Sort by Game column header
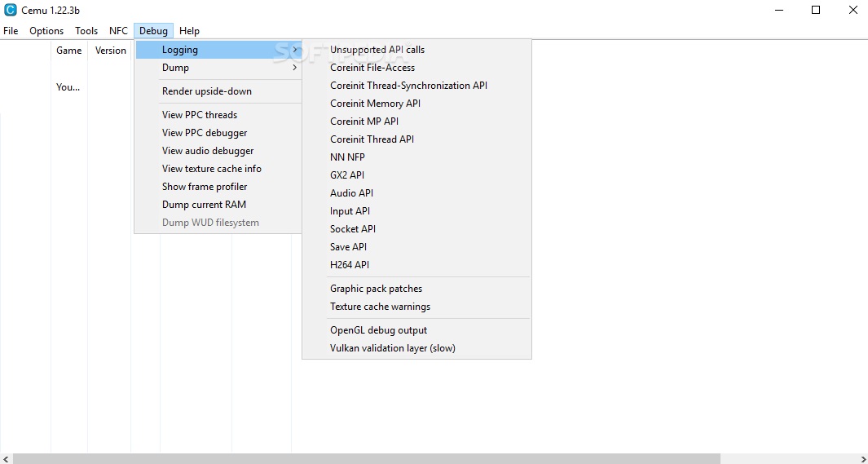Image resolution: width=868 pixels, height=464 pixels. pos(68,51)
